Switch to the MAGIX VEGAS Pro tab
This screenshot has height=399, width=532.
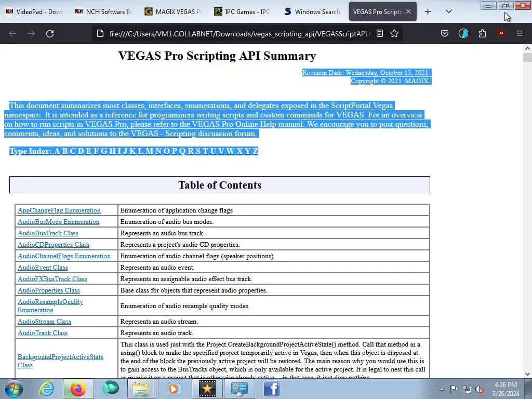point(173,11)
